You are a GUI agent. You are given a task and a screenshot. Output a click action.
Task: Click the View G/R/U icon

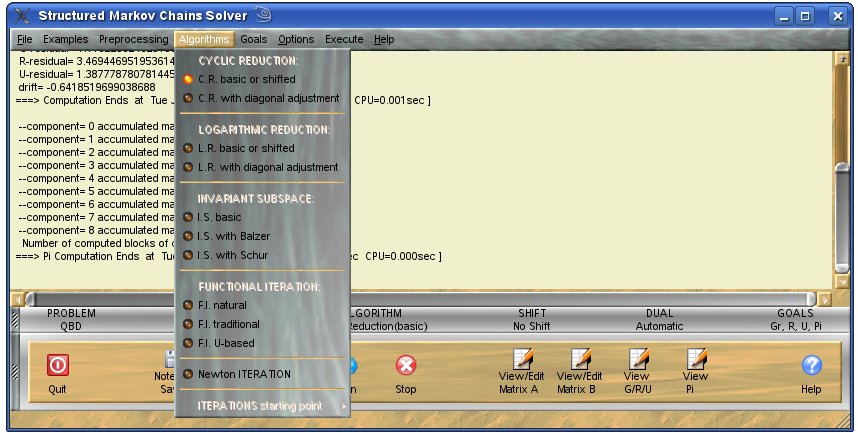(636, 360)
